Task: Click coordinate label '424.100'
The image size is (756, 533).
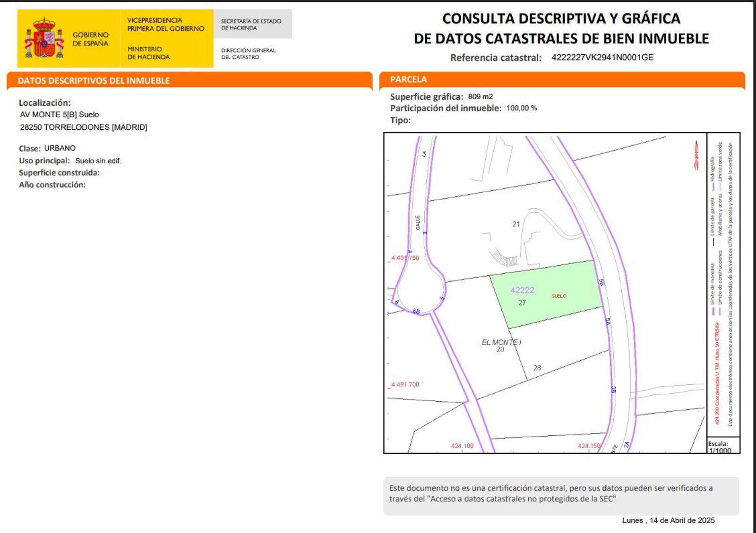Action: point(462,446)
